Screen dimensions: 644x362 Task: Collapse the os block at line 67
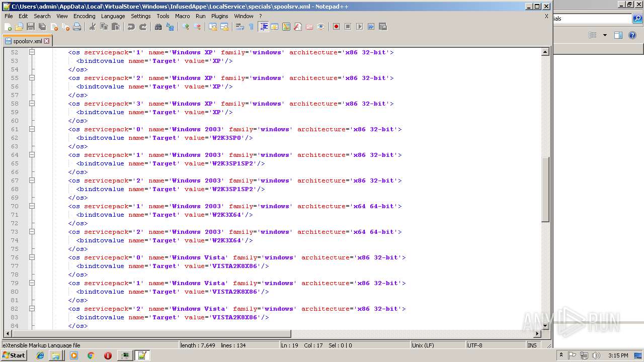(32, 180)
